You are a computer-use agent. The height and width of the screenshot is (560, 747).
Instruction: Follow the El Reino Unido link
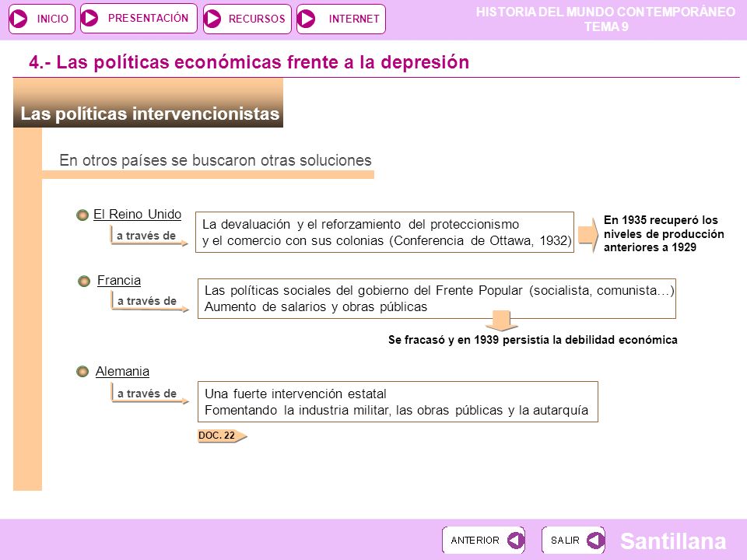click(x=137, y=215)
